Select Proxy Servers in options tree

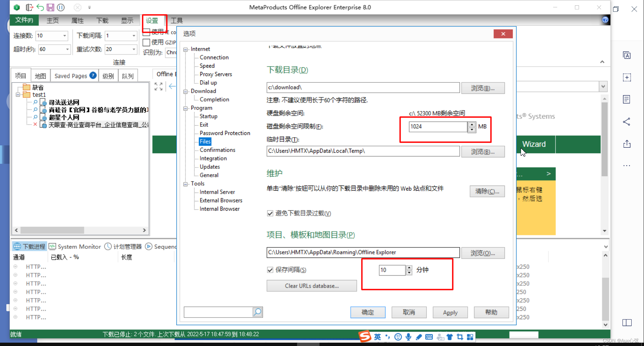click(x=216, y=74)
